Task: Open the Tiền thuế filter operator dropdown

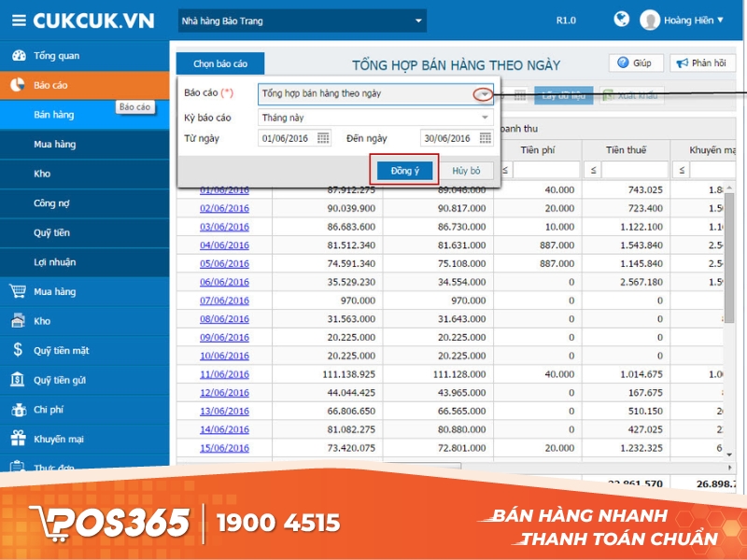Action: (x=593, y=170)
